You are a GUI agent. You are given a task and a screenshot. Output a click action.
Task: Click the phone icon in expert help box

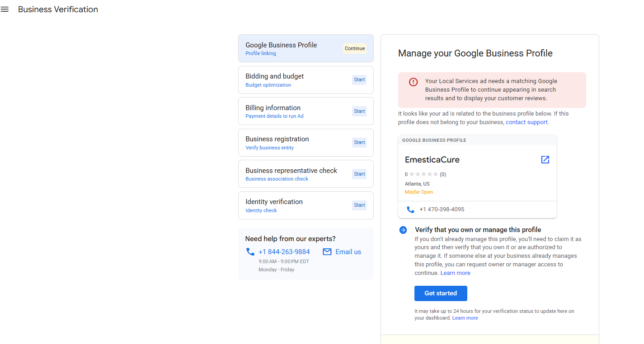[250, 252]
